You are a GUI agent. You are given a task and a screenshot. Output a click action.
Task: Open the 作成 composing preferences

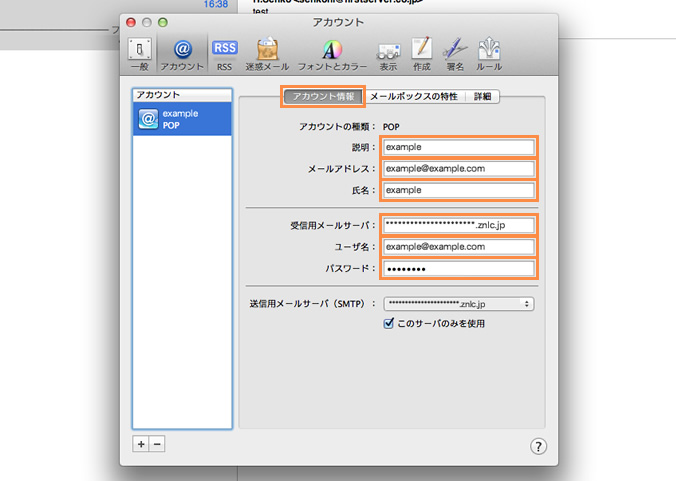[422, 54]
